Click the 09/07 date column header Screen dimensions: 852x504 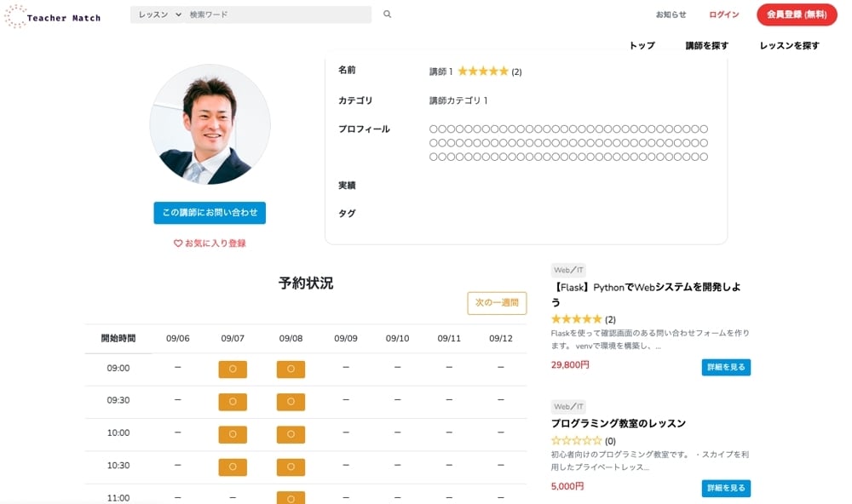click(x=233, y=338)
